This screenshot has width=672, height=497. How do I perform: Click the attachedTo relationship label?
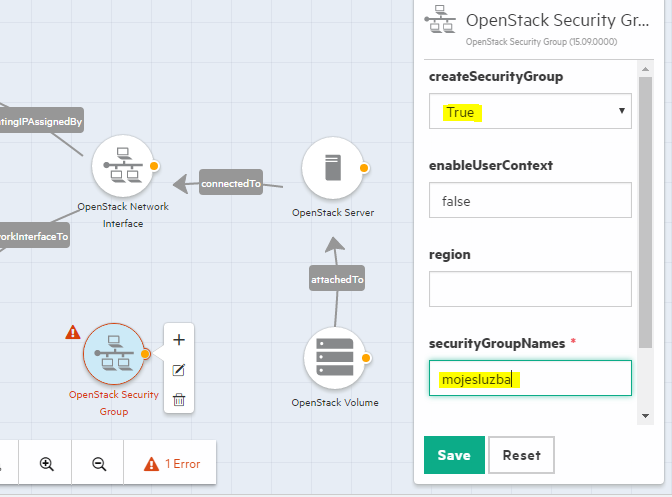point(337,279)
